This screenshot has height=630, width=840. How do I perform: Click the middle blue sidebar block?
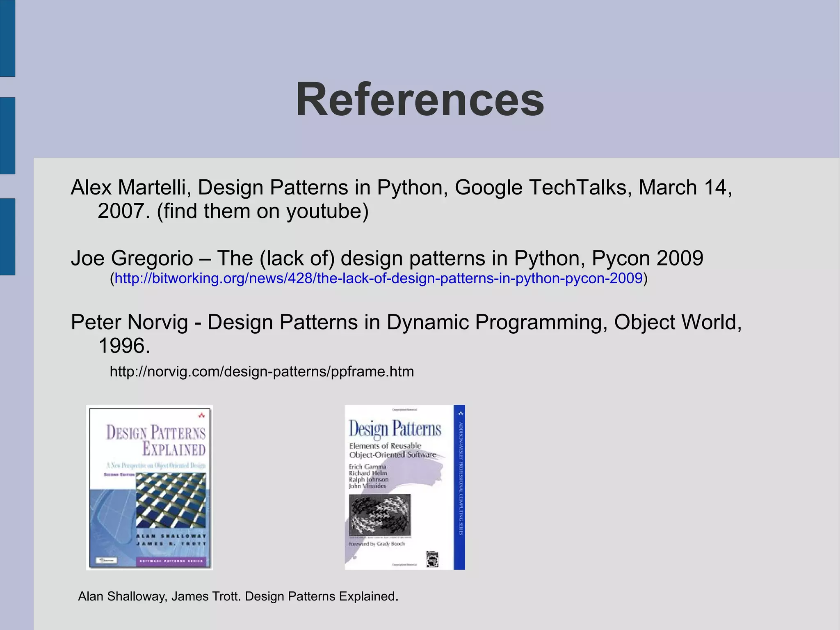[x=7, y=135]
